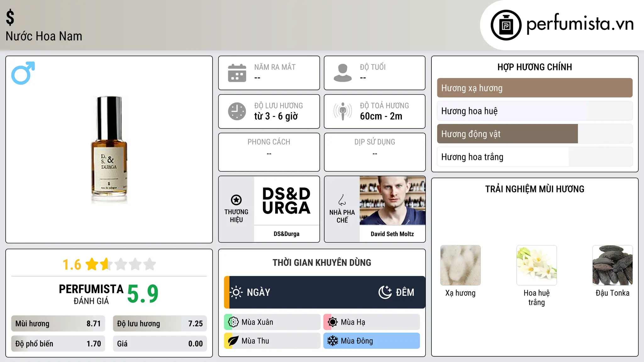Viewport: 644px width, 362px height.
Task: Click the Mùi hương 8.71 score
Action: click(58, 323)
